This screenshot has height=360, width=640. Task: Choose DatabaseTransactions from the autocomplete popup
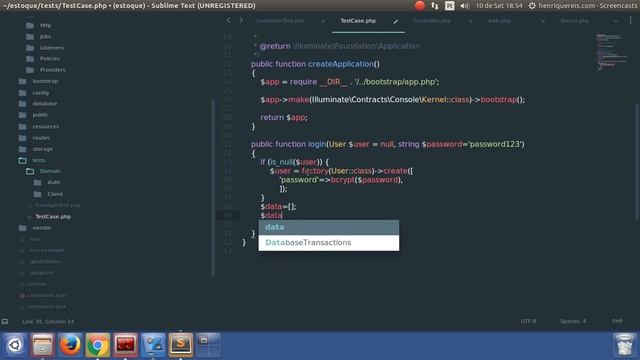[x=329, y=243]
